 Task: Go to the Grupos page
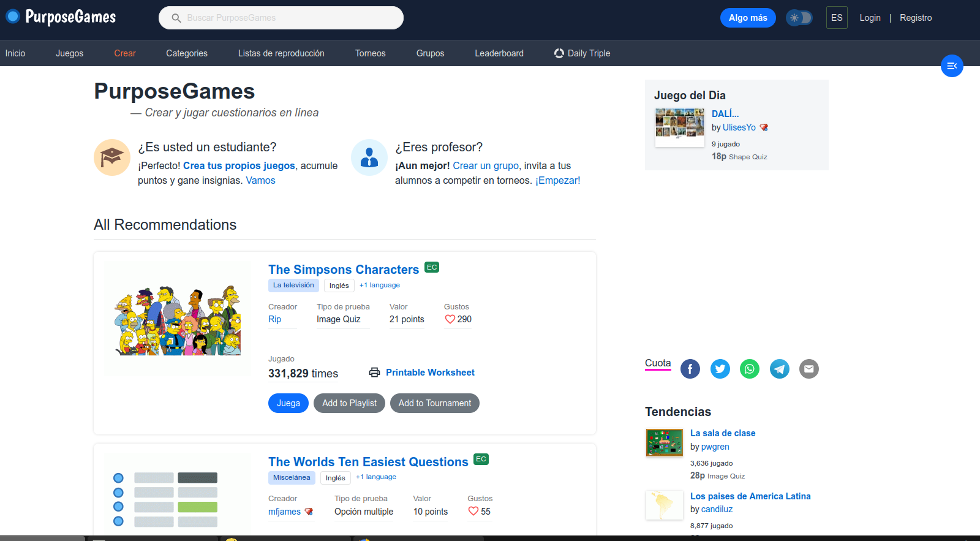point(431,53)
